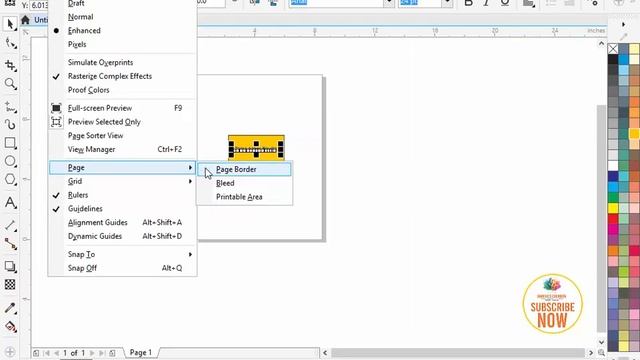The height and width of the screenshot is (360, 640).
Task: Select the Crop tool
Action: coord(10,65)
